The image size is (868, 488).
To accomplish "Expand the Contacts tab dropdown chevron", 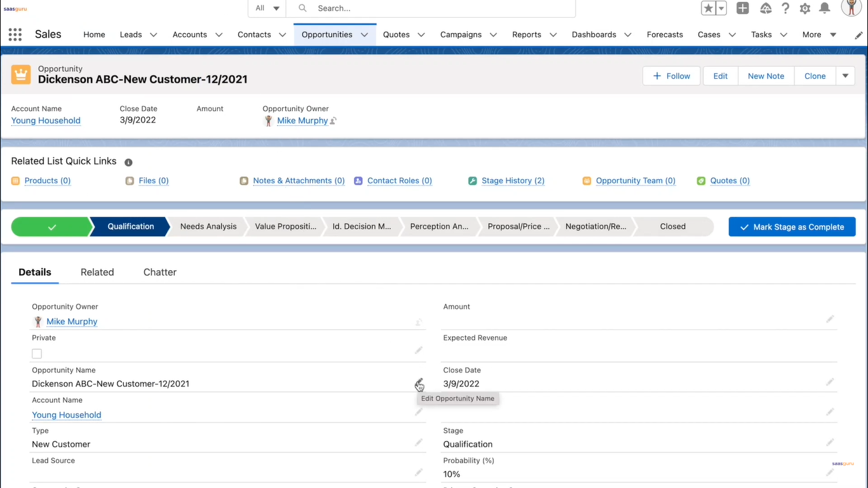I will [282, 35].
